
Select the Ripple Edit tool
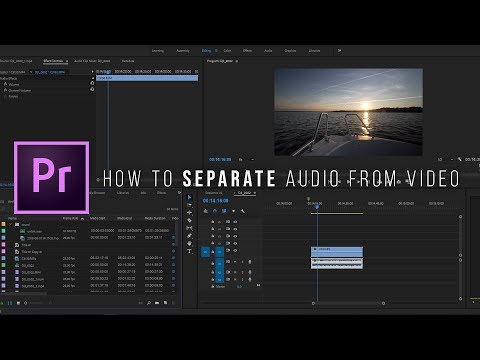[x=189, y=213]
